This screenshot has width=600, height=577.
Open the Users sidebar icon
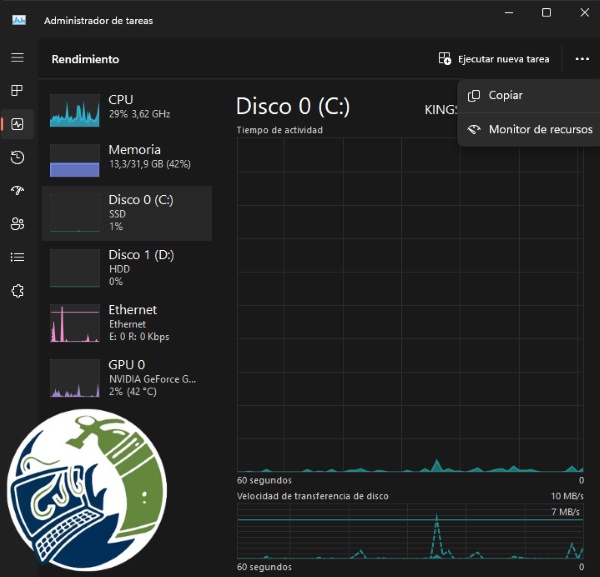coord(17,223)
